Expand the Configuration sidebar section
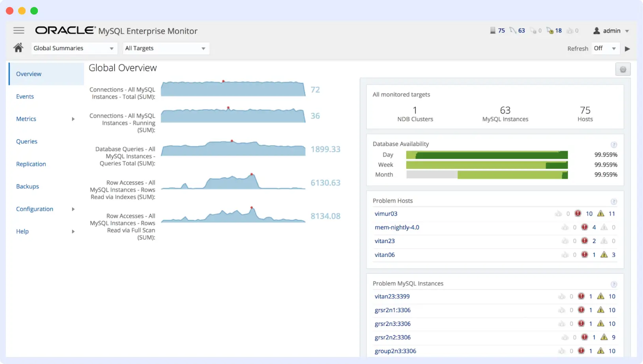The width and height of the screenshot is (643, 364). pos(35,209)
